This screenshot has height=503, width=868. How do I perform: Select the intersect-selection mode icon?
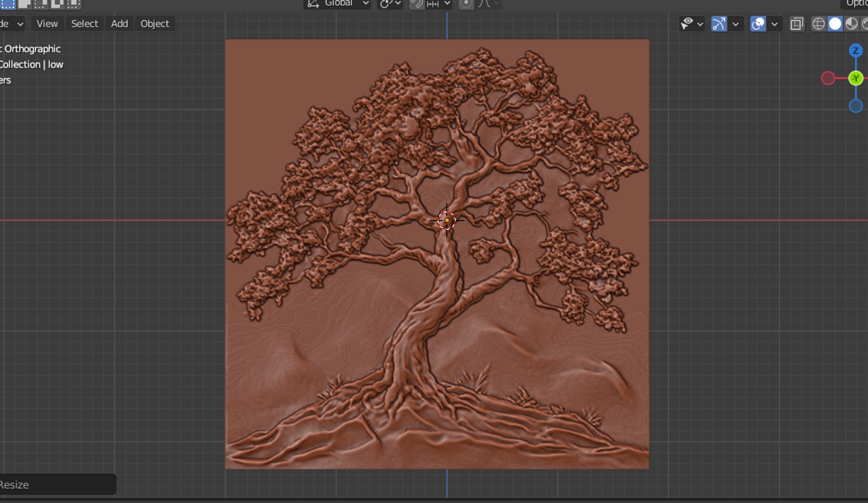(74, 4)
